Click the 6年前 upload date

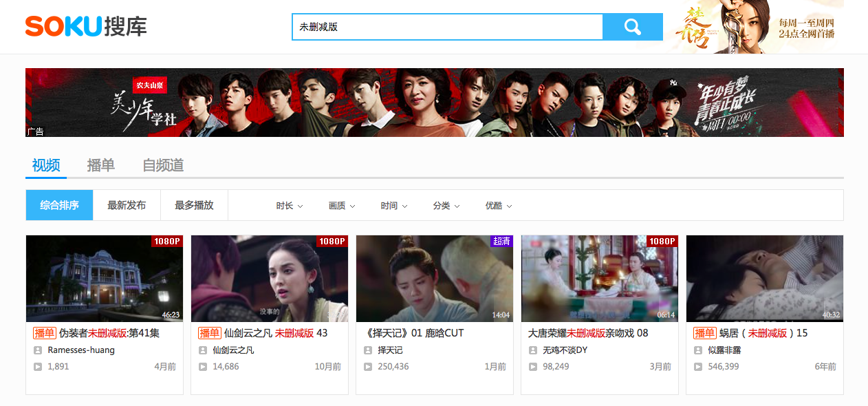[825, 367]
